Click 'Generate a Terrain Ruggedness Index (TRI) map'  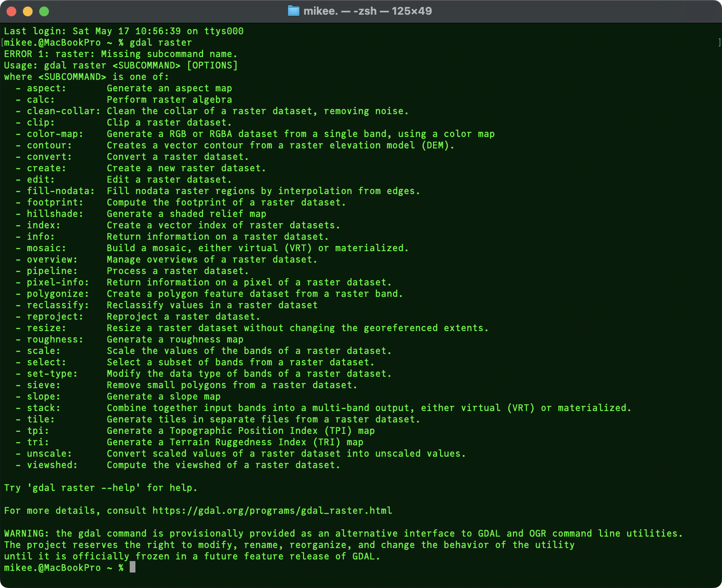[x=235, y=442]
